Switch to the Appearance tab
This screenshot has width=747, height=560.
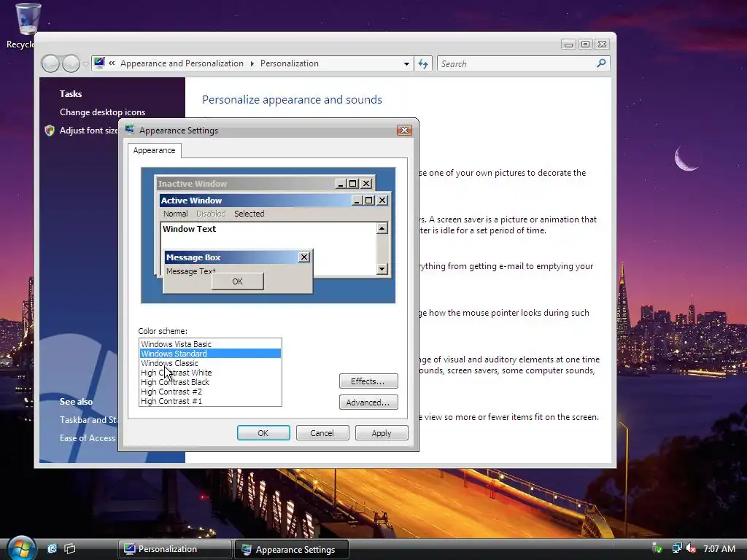[154, 150]
